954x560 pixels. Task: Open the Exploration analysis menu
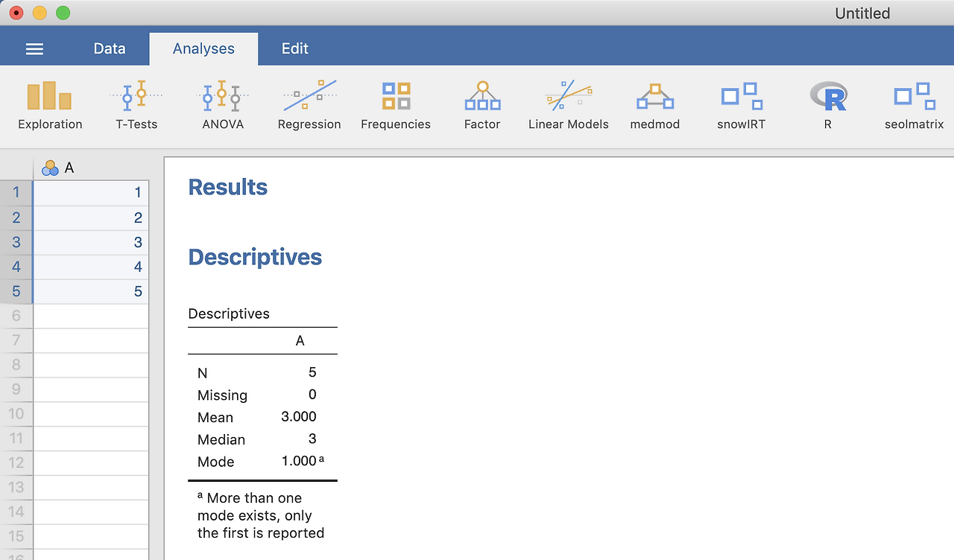pyautogui.click(x=50, y=105)
